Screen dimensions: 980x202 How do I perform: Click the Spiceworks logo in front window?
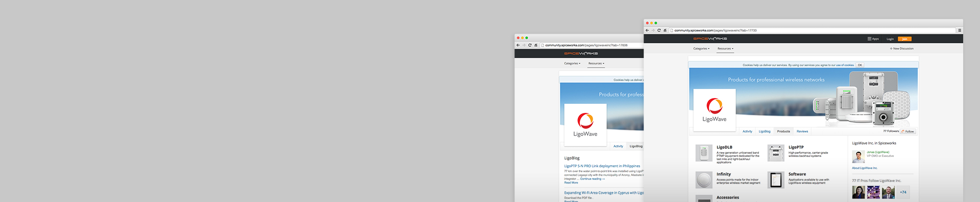point(710,39)
